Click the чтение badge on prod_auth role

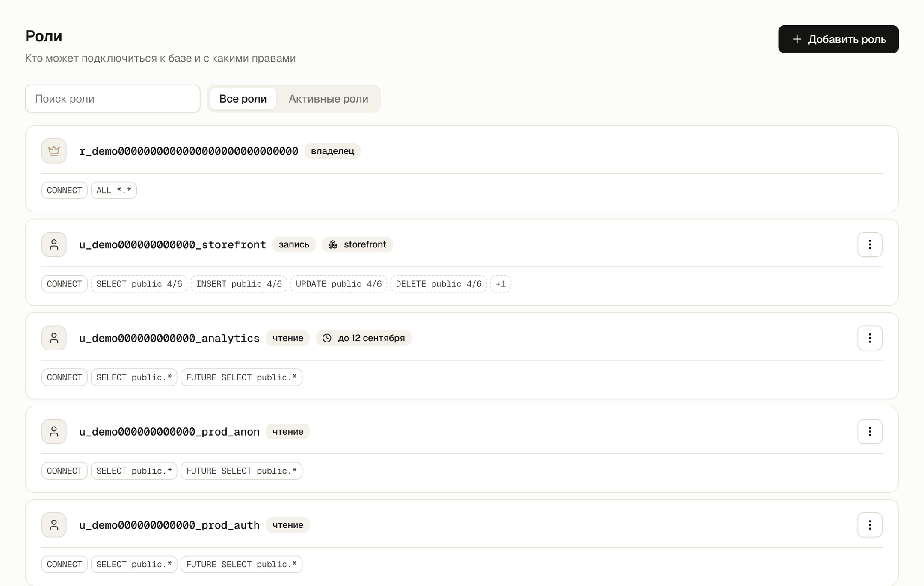pyautogui.click(x=287, y=525)
